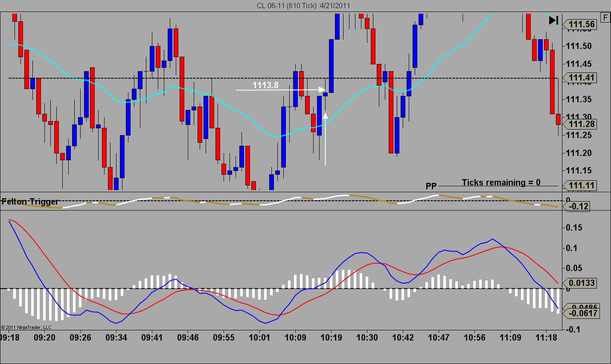Screen dimensions: 611x364
Task: Click the scroll-to-latest-bar arrow icon
Action: [553, 20]
